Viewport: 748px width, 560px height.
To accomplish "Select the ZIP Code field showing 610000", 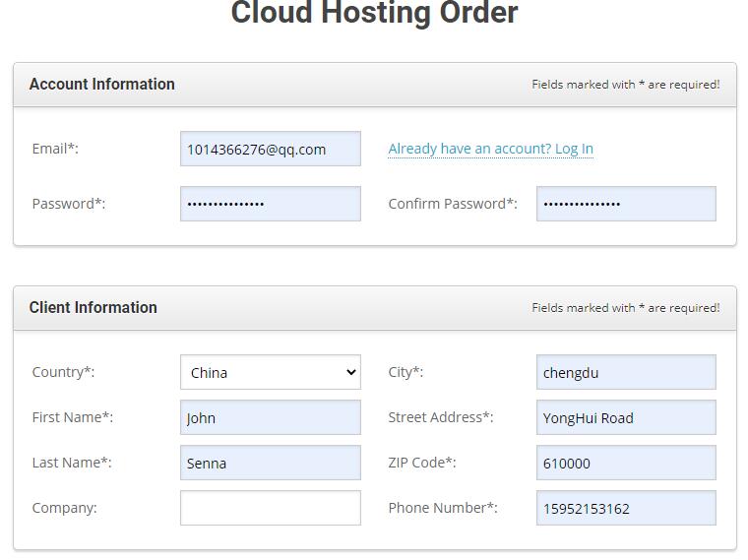I will tap(626, 463).
